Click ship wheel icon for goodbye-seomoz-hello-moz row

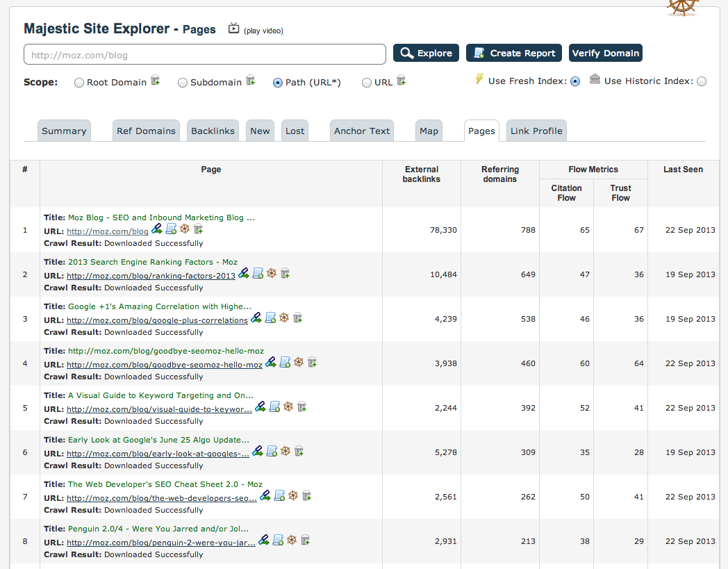(x=299, y=362)
